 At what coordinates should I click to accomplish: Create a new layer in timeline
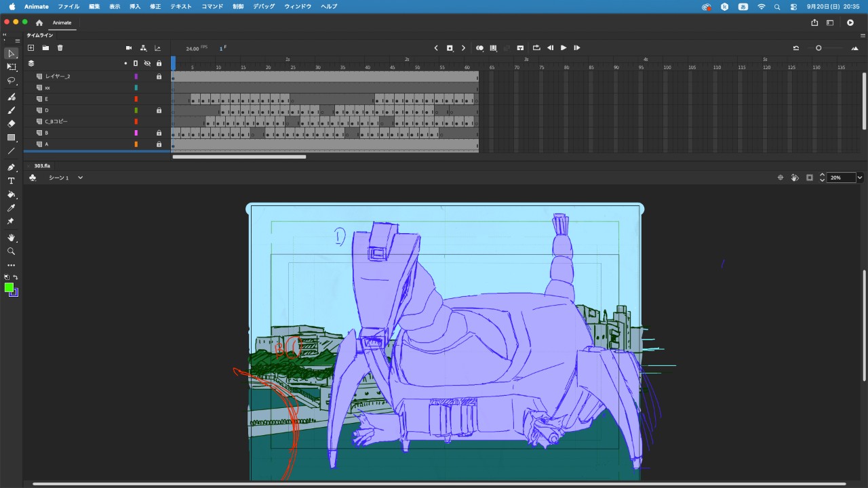(31, 48)
